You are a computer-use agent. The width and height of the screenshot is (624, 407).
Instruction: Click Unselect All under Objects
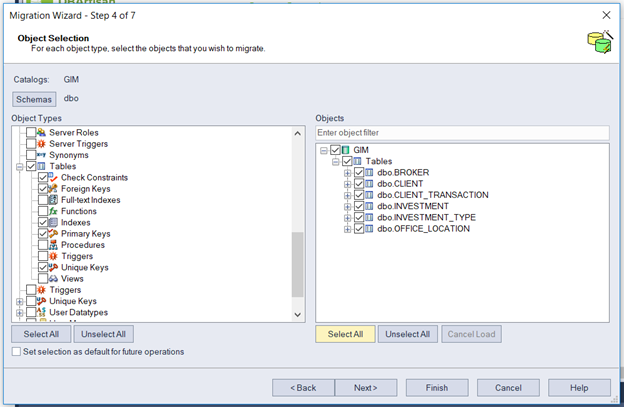pos(408,334)
